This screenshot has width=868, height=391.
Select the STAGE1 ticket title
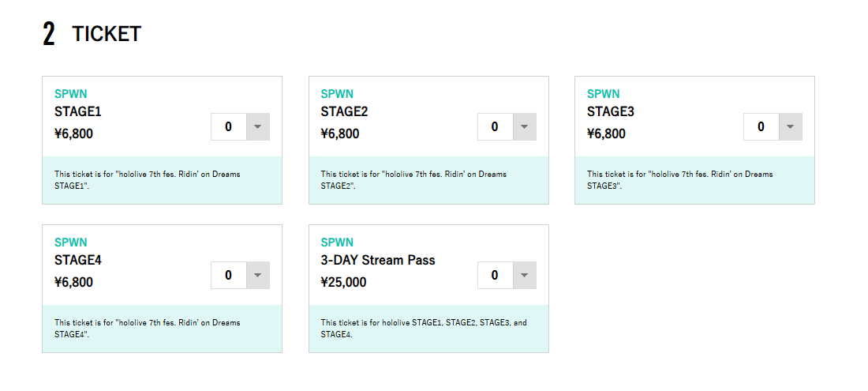pyautogui.click(x=78, y=112)
